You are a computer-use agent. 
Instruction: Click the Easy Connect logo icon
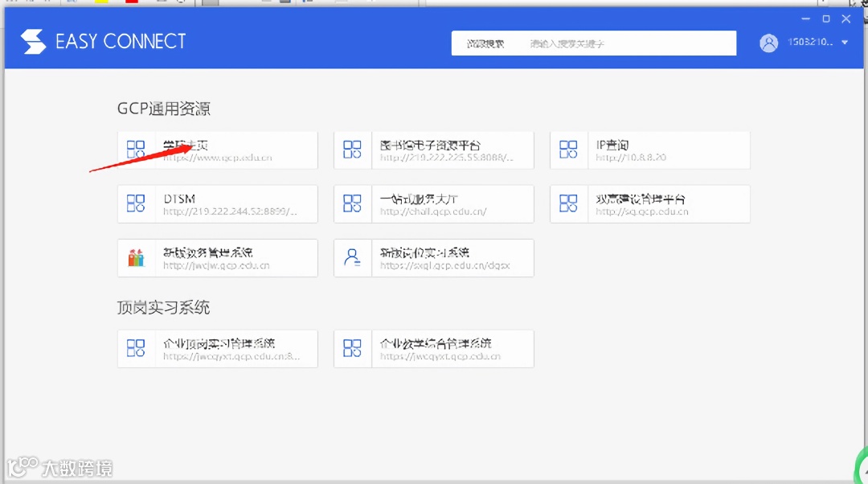pyautogui.click(x=33, y=42)
